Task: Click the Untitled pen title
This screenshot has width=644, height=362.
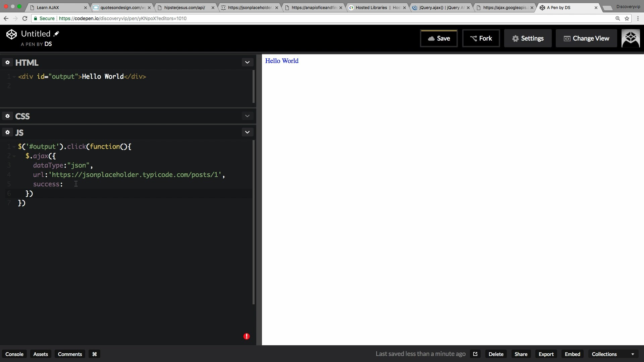Action: [x=36, y=34]
